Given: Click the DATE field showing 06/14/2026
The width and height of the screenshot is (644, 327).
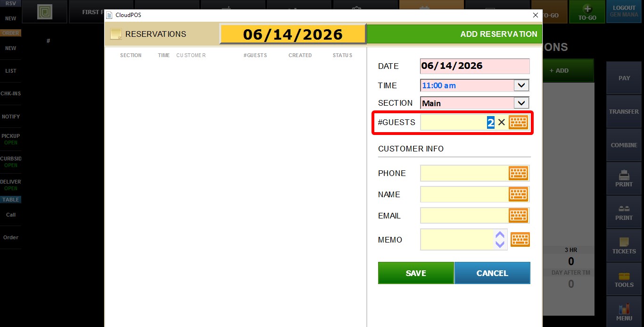Looking at the screenshot, I should pos(475,66).
